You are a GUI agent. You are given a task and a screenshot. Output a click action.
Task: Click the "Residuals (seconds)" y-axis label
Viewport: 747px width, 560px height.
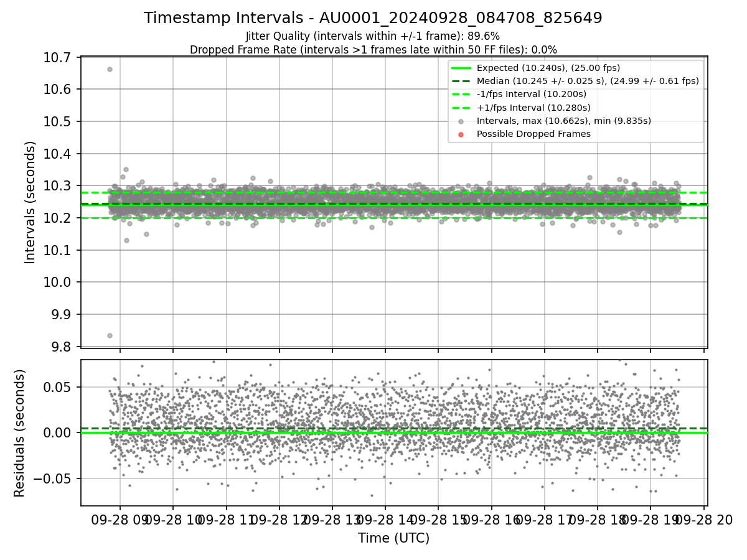point(20,433)
